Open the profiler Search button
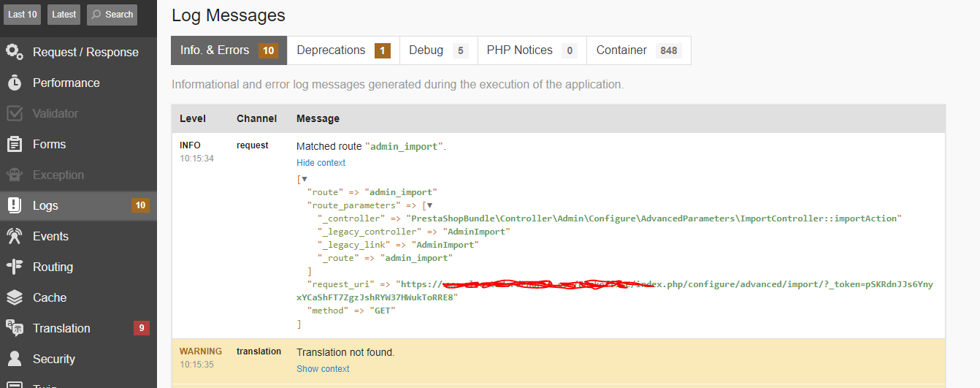 pyautogui.click(x=112, y=15)
